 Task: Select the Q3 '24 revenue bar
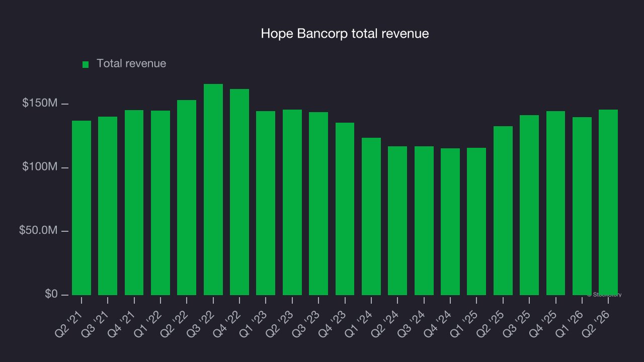(424, 221)
